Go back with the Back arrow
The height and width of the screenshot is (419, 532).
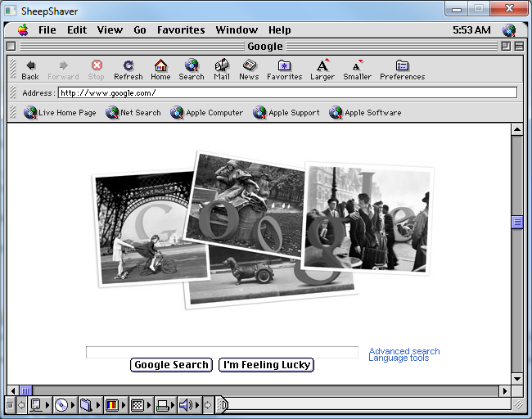click(x=30, y=70)
